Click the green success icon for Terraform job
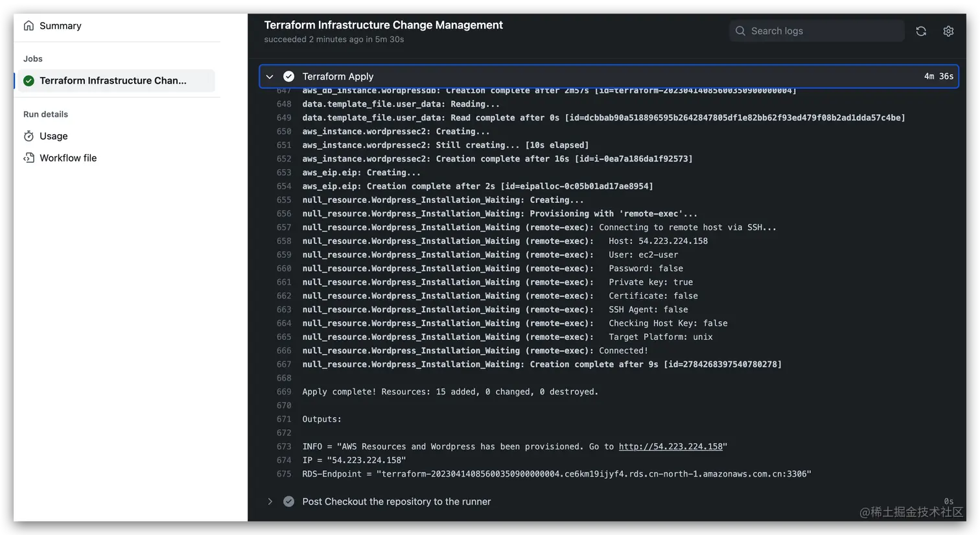The width and height of the screenshot is (980, 535). 29,80
